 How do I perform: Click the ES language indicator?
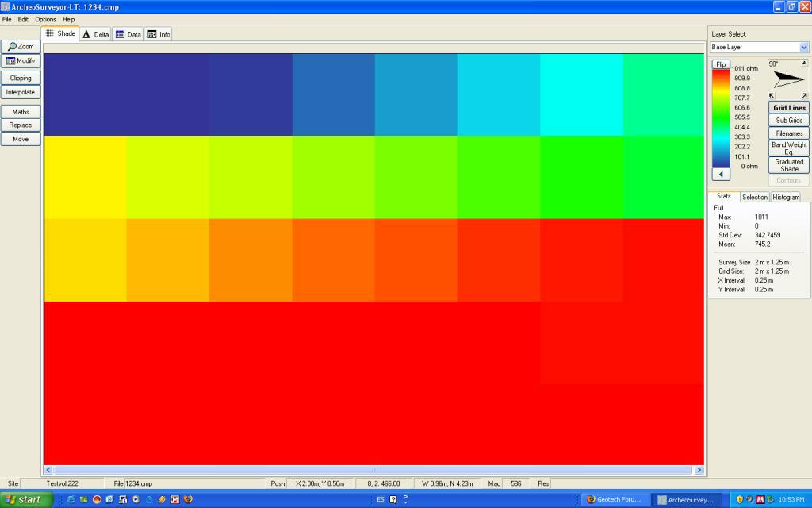(x=381, y=499)
